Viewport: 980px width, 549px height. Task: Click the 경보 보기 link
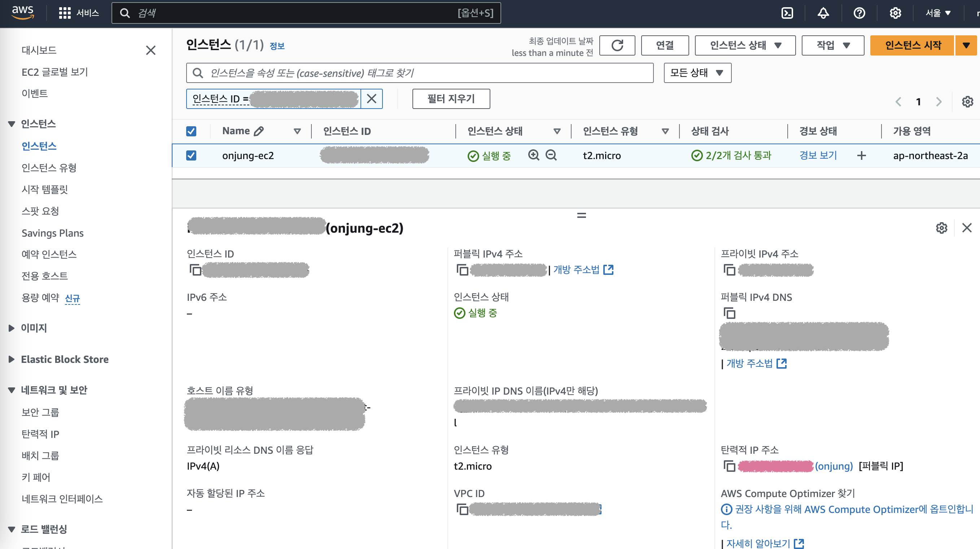click(818, 155)
